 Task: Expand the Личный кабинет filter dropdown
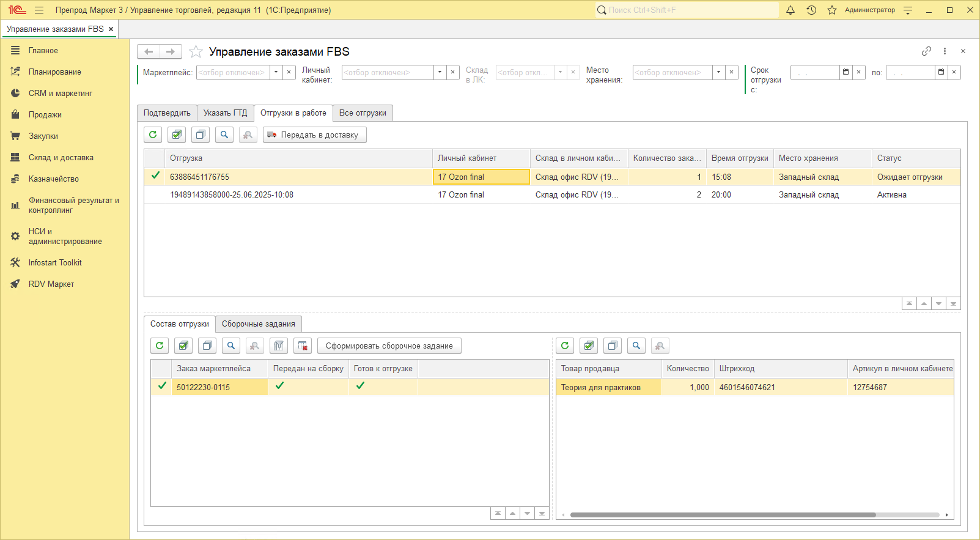tap(440, 72)
